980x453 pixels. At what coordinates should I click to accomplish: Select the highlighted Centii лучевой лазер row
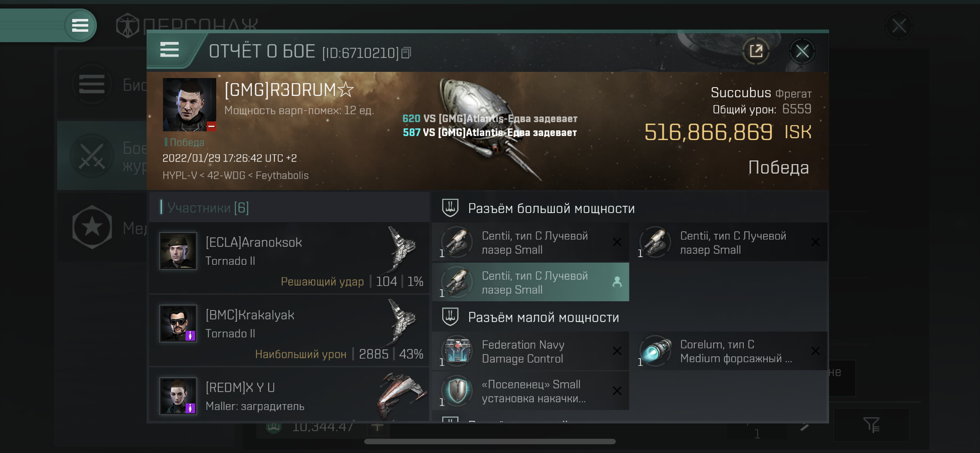530,282
